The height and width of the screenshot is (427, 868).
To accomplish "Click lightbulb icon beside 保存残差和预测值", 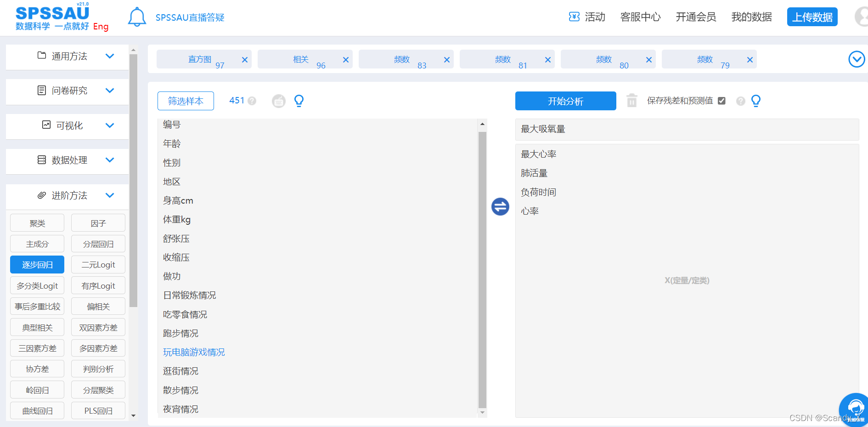I will (756, 101).
